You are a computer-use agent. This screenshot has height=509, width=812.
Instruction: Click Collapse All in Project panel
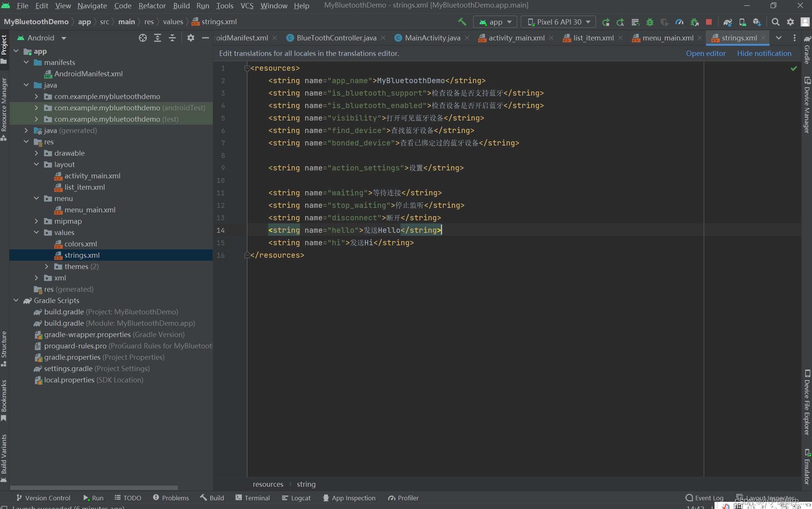pos(172,38)
